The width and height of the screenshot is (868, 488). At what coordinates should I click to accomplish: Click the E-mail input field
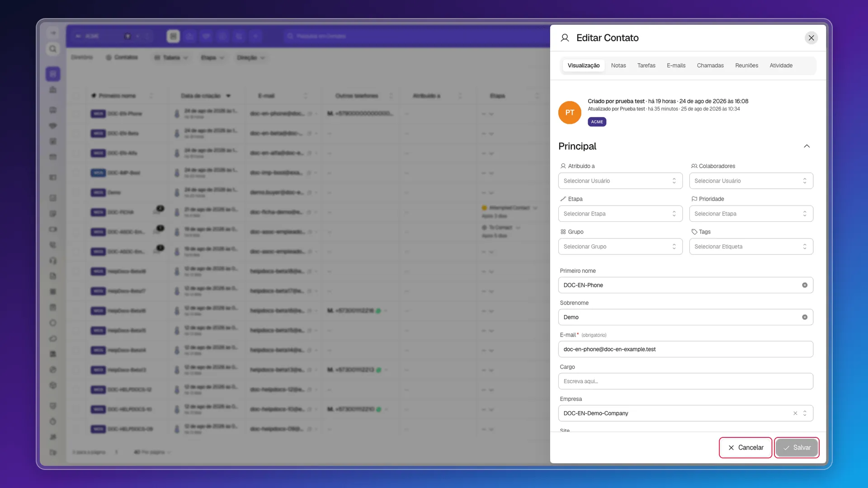tap(685, 349)
